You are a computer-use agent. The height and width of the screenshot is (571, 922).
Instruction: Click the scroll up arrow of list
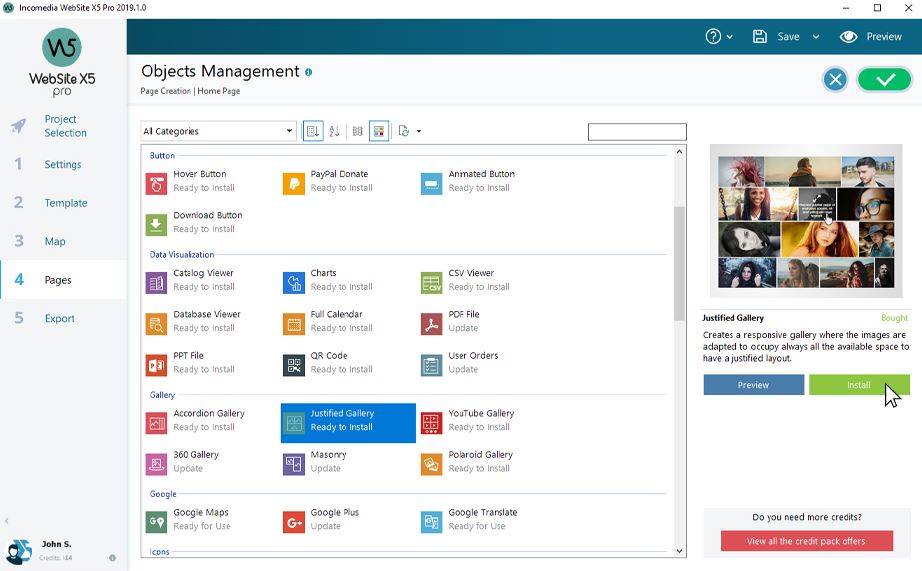pos(679,151)
